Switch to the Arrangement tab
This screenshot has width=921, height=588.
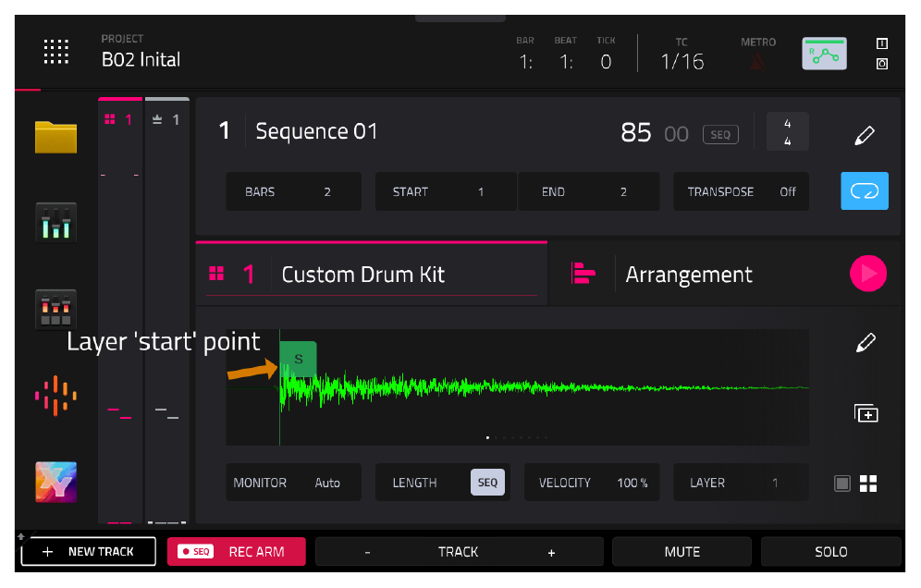pos(688,275)
